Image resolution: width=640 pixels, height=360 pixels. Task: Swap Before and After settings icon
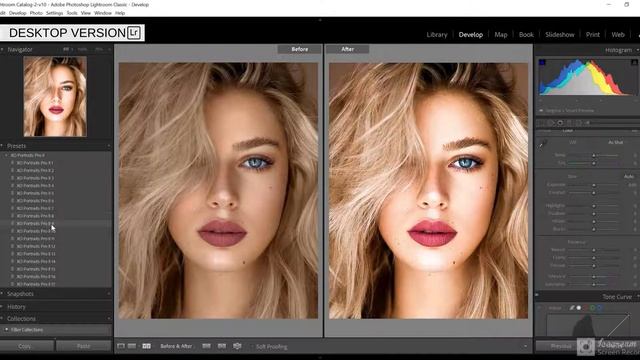tap(237, 346)
